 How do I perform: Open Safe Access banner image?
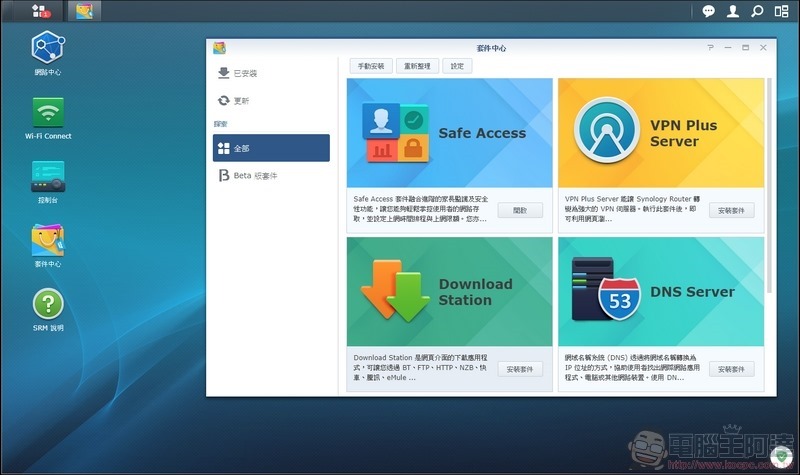[x=449, y=133]
